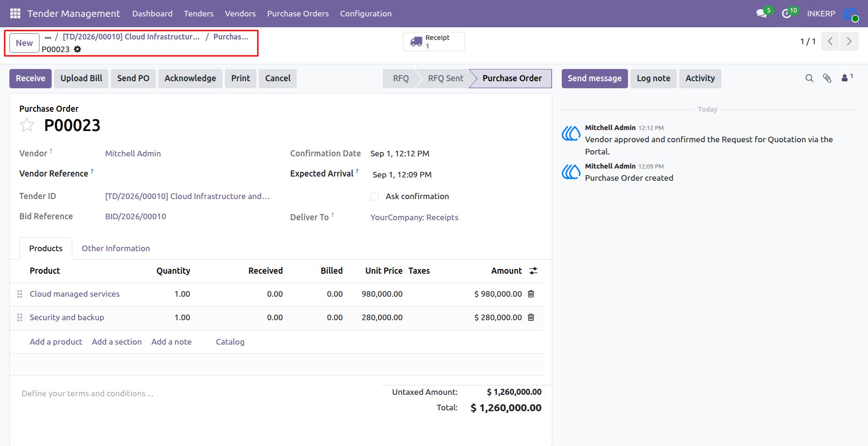Expand the breadcrumb ellipsis menu

48,37
